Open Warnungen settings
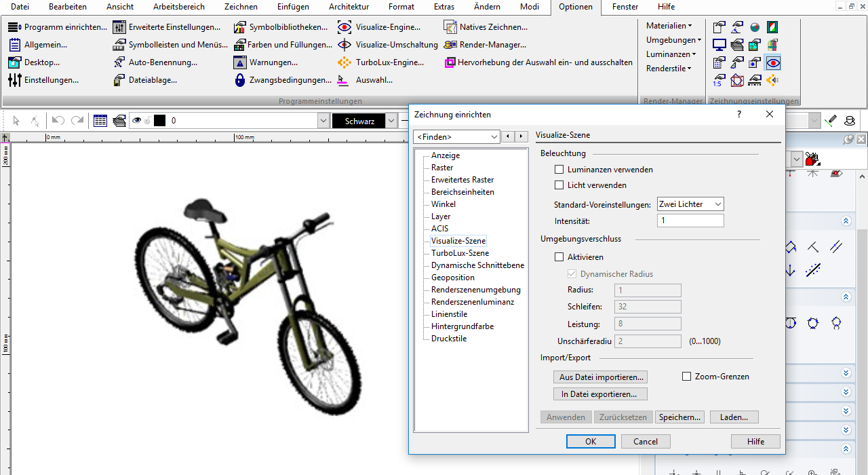 (266, 62)
